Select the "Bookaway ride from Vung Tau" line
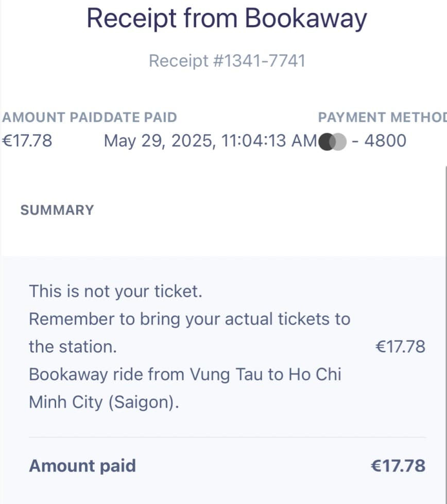Image resolution: width=447 pixels, height=504 pixels. click(185, 374)
